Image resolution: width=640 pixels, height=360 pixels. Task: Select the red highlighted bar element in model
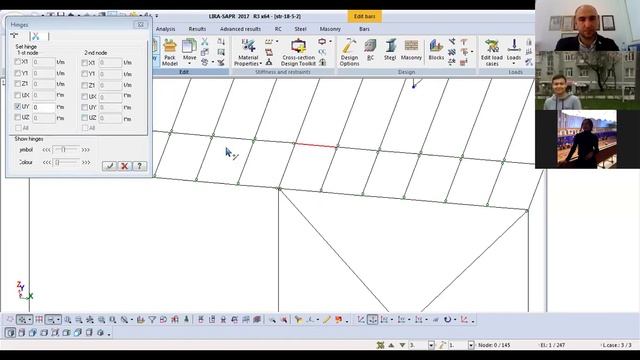point(316,145)
